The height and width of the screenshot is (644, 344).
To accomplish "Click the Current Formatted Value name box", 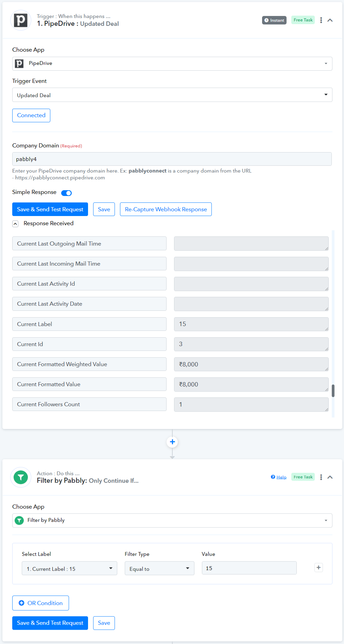I will pos(89,384).
